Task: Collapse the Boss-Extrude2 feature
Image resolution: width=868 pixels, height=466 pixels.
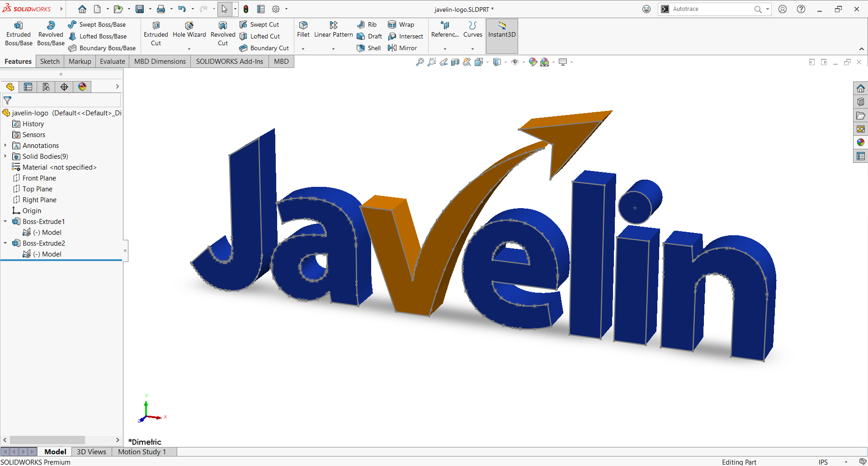Action: coord(5,243)
